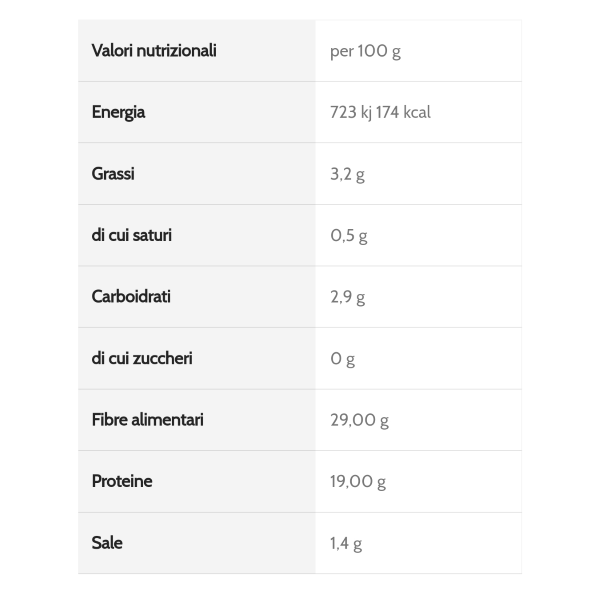Select the 'per 100 g' header value
The height and width of the screenshot is (600, 600).
[x=365, y=51]
